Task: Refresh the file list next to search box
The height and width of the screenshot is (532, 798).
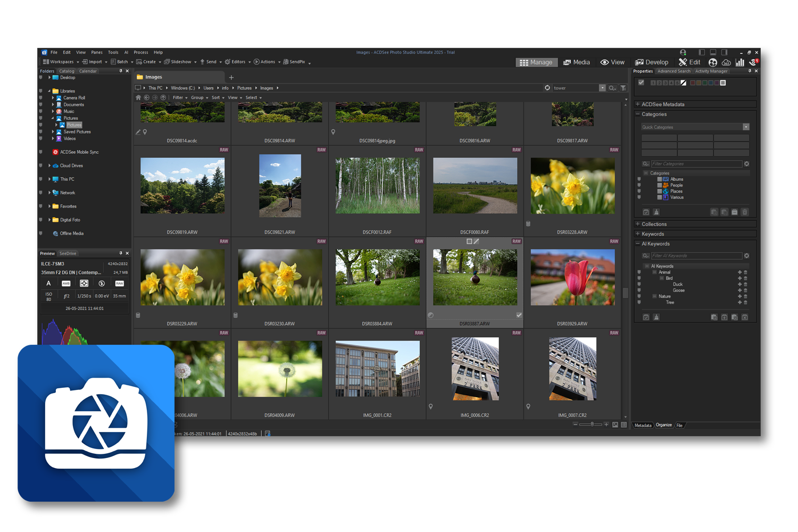Action: (x=547, y=88)
